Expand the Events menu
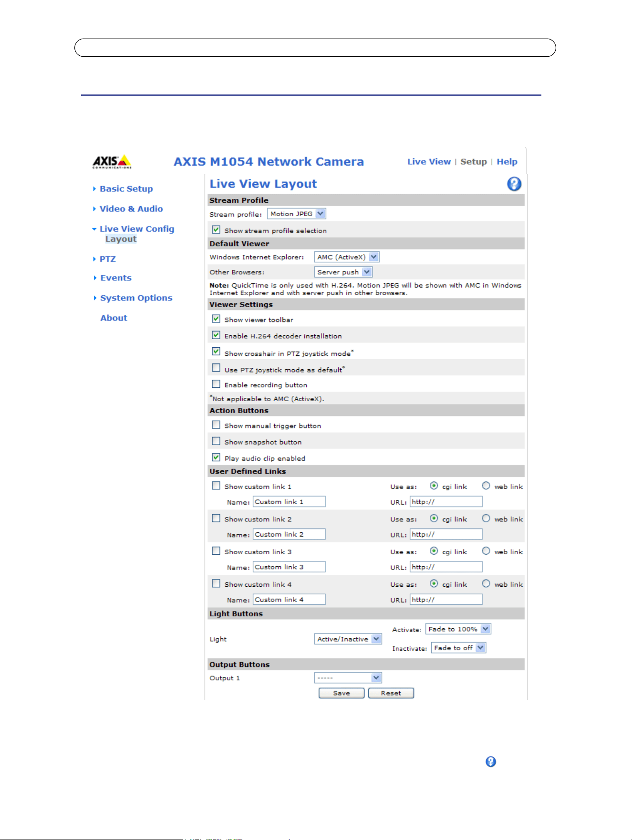Screen dimensions: 632x840 tap(115, 278)
